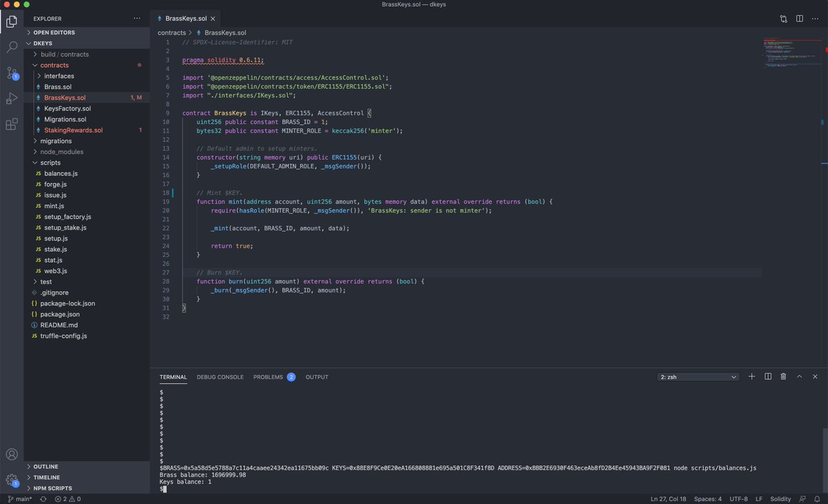Maximize the panel with up chevron
Image resolution: width=828 pixels, height=504 pixels.
pos(799,376)
